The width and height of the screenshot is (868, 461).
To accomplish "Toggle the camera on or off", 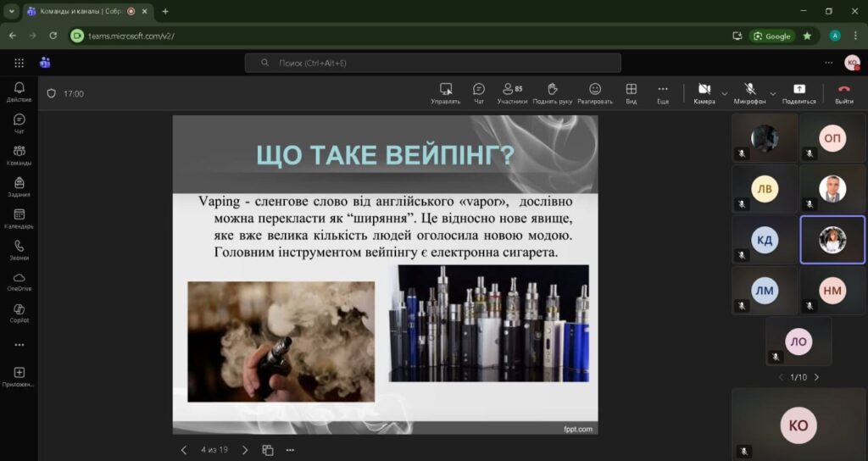I will tap(704, 92).
